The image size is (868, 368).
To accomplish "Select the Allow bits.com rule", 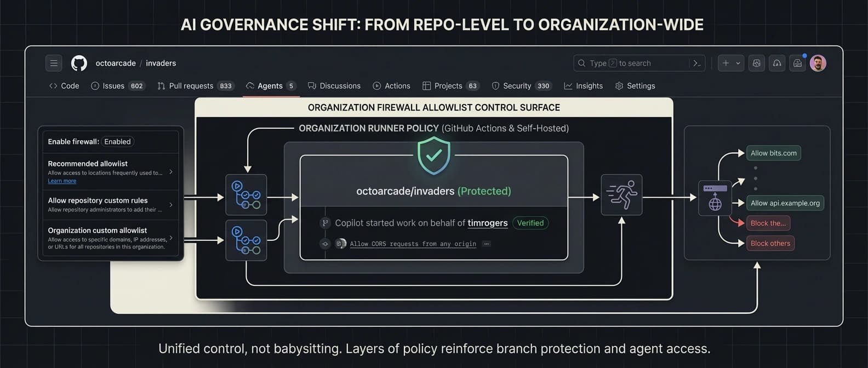I will (x=774, y=153).
